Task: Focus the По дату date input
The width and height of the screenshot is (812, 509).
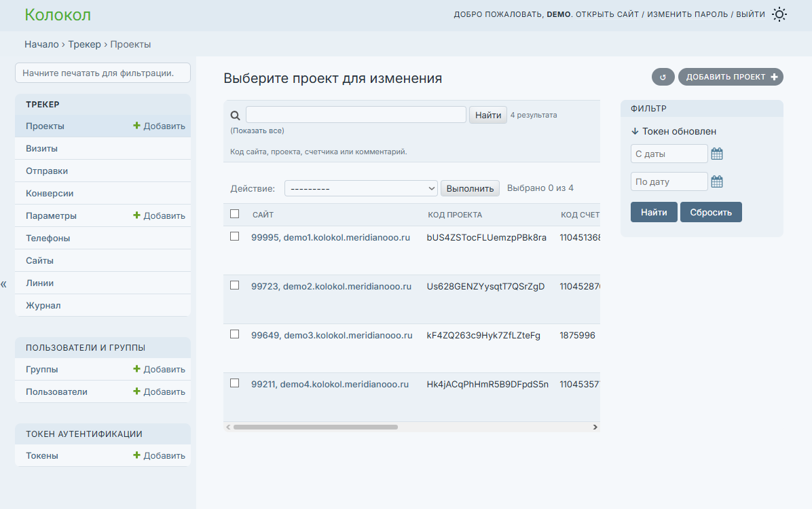Action: 669,182
